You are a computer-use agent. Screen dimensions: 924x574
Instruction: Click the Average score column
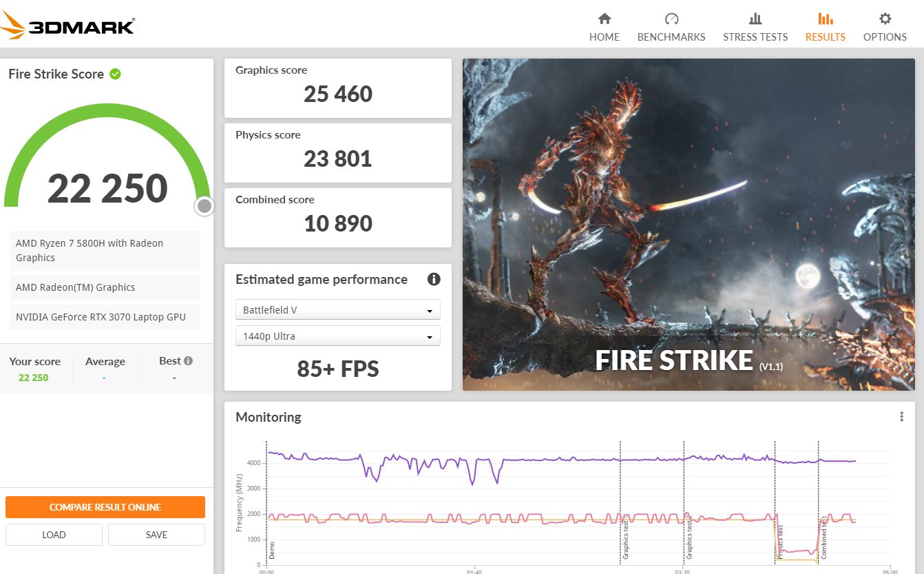(x=105, y=369)
